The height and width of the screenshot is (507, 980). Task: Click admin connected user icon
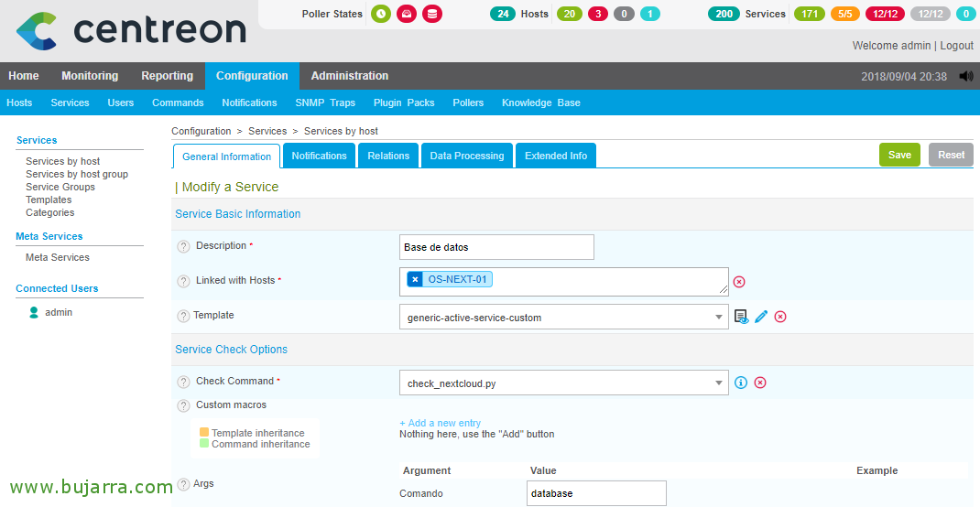point(34,312)
